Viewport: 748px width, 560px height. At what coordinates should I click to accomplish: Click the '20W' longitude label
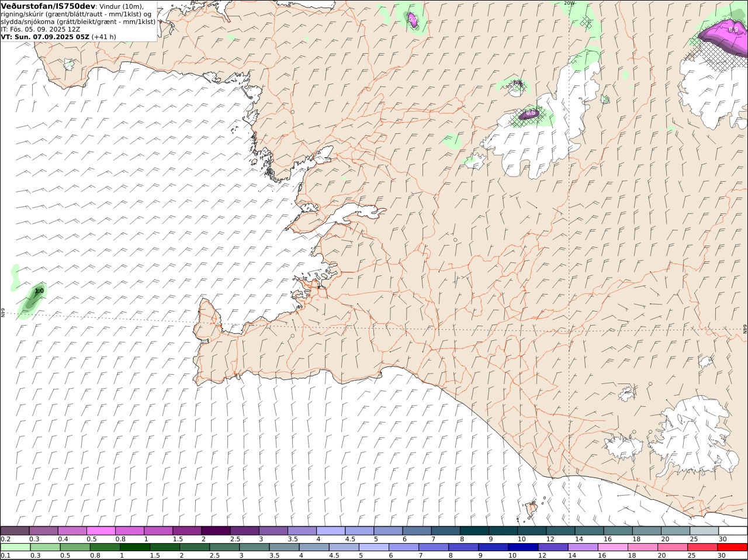[569, 3]
